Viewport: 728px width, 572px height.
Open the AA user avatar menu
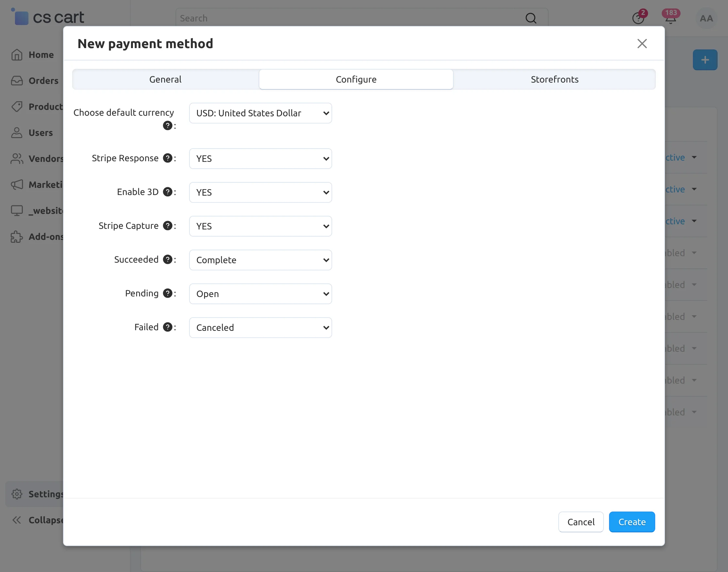point(706,19)
